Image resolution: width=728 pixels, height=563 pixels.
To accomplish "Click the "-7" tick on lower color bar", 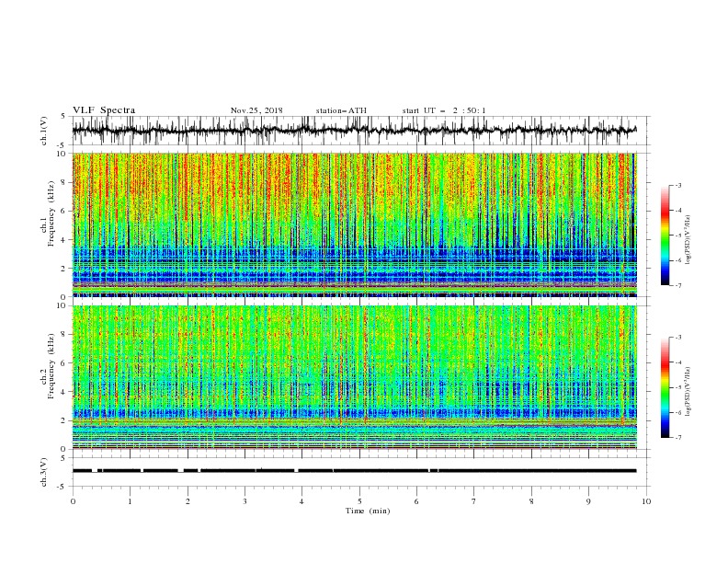I will (x=678, y=438).
